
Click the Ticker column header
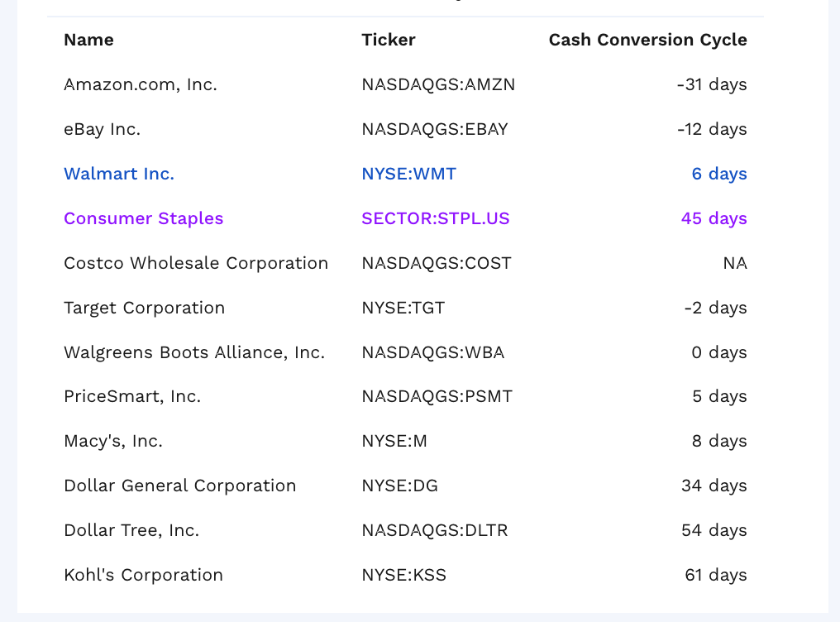(389, 40)
